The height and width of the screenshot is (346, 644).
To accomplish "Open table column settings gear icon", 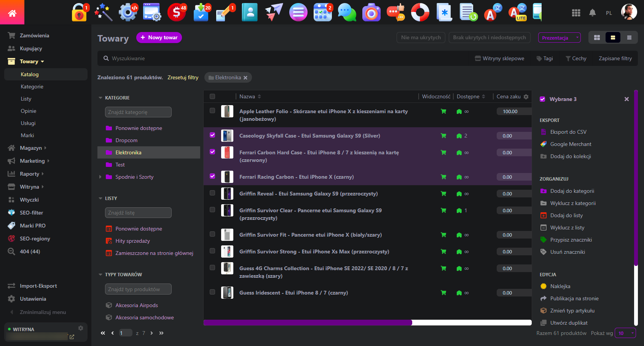I will [526, 97].
